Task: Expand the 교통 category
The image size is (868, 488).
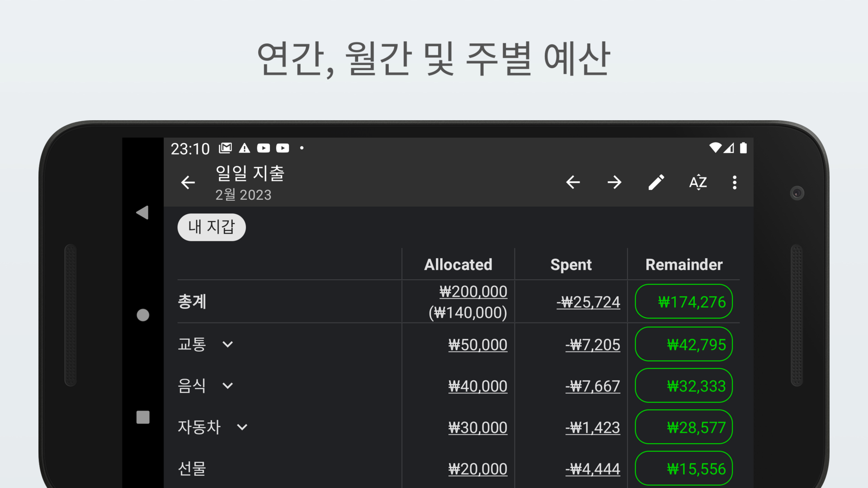Action: [x=228, y=345]
